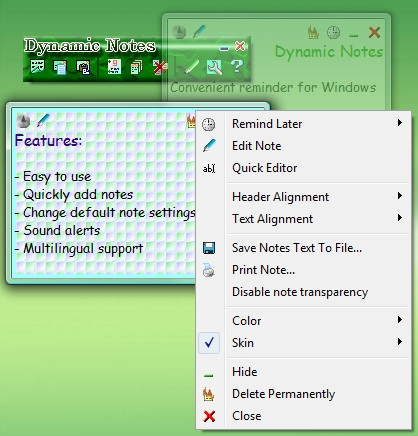Click the '- Sound alerts' line
418x436 pixels.
click(58, 230)
